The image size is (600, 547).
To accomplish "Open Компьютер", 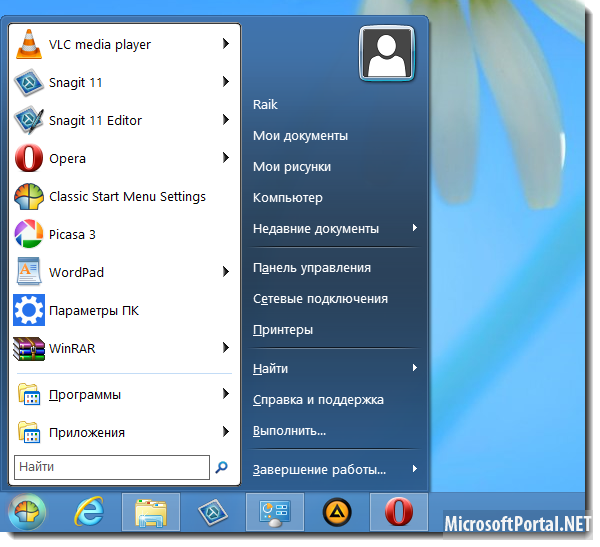I will [x=288, y=198].
